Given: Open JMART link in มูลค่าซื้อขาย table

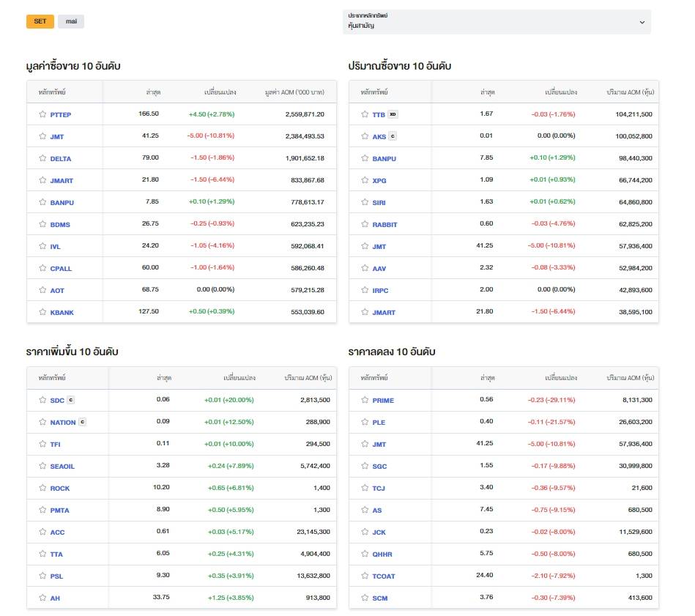Looking at the screenshot, I should [62, 181].
